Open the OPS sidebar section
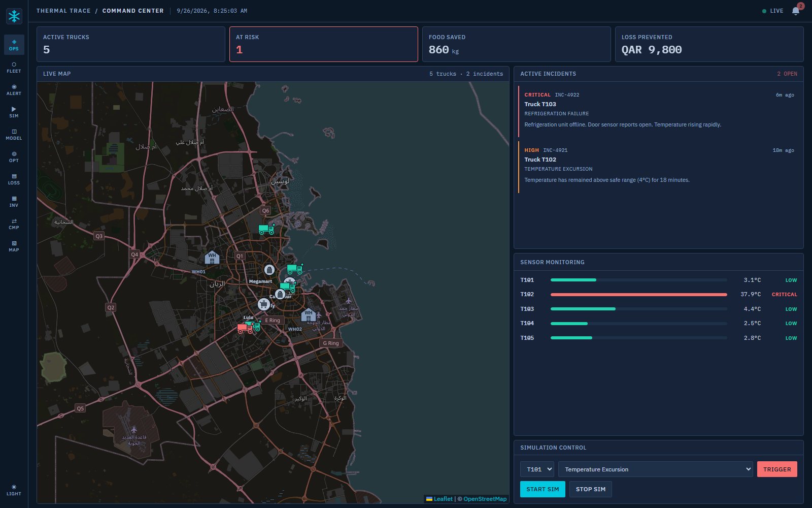The image size is (812, 508). 14,45
